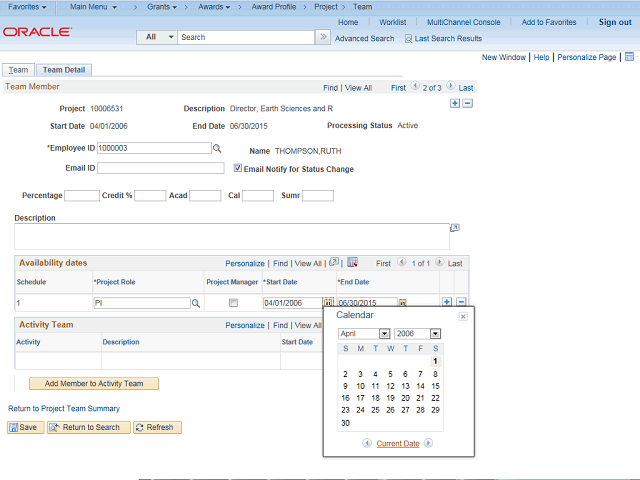Toggle Email Notify for Status Change
The image size is (640, 480).
237,169
